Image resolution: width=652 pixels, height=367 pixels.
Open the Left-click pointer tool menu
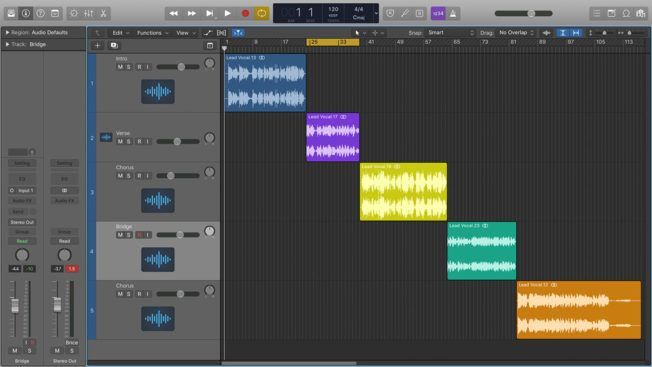coord(359,33)
